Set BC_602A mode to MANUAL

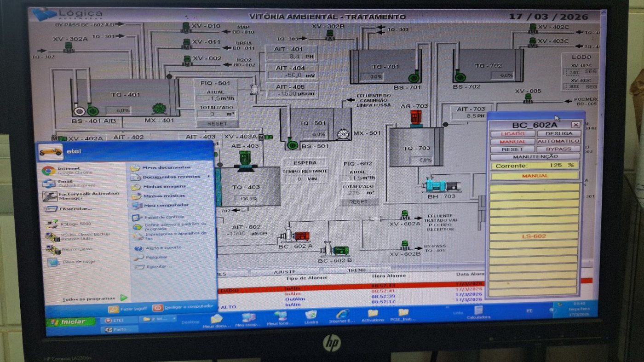coord(512,141)
